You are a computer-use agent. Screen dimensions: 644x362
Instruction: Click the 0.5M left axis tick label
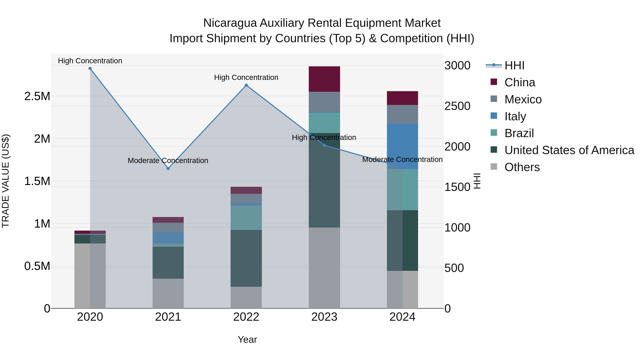click(37, 266)
